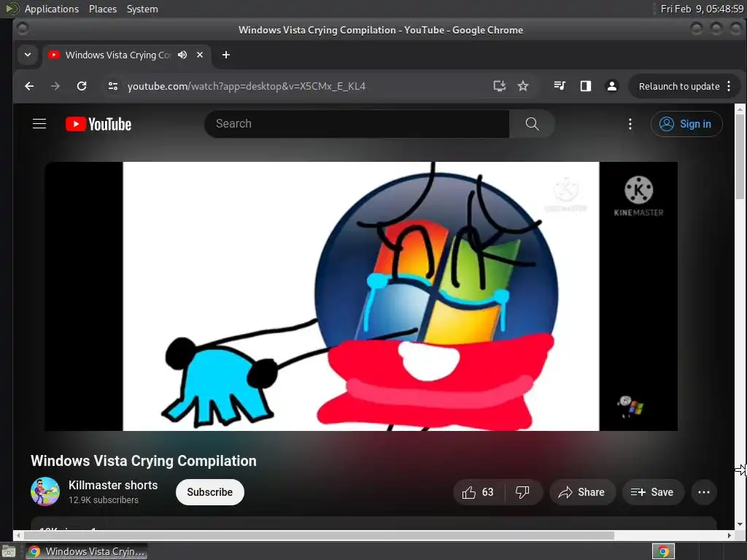
Task: Click the Windows Vista Cryin taskbar entry
Action: [x=87, y=551]
